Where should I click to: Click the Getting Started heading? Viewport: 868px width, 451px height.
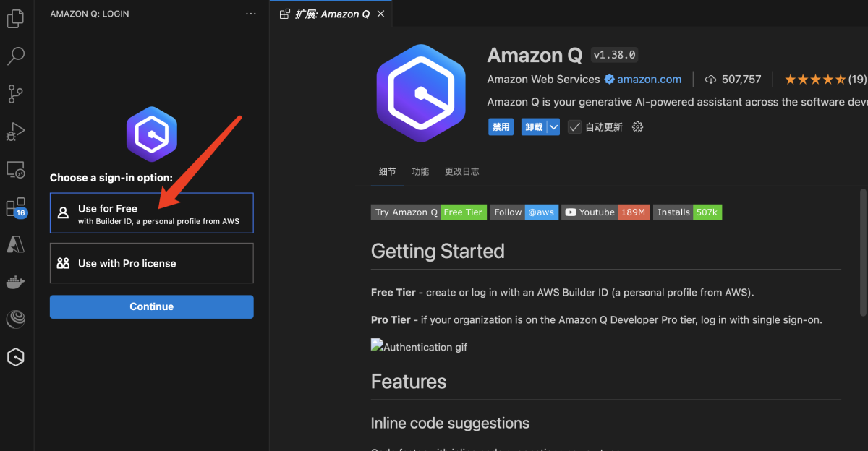(438, 252)
